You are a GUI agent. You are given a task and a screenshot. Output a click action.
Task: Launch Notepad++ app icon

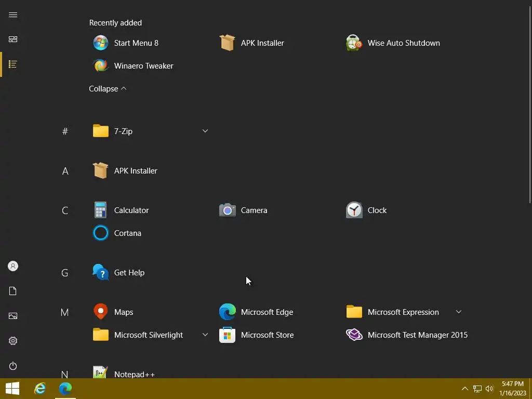(101, 373)
